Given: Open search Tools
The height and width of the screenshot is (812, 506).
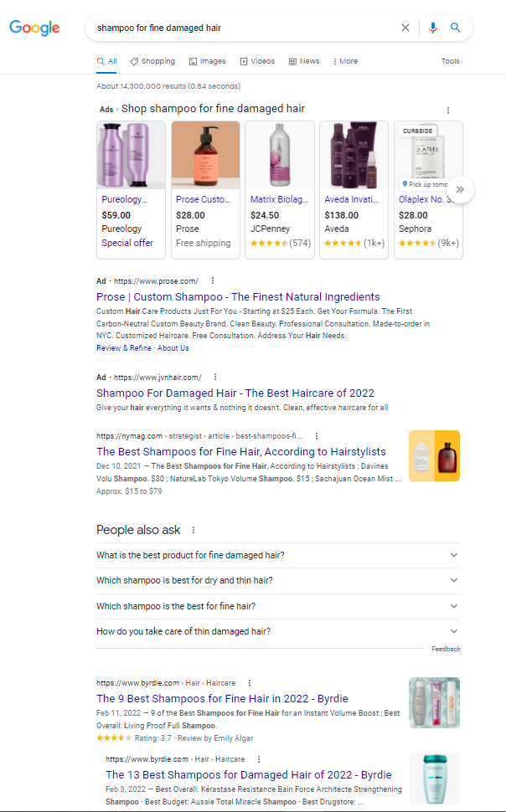Looking at the screenshot, I should 450,61.
